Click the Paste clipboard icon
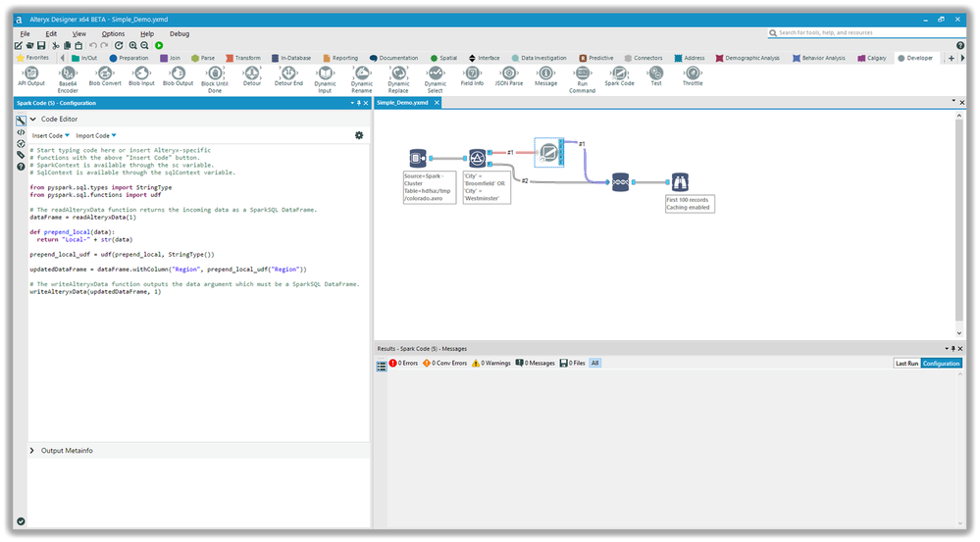The width and height of the screenshot is (980, 542). [78, 46]
